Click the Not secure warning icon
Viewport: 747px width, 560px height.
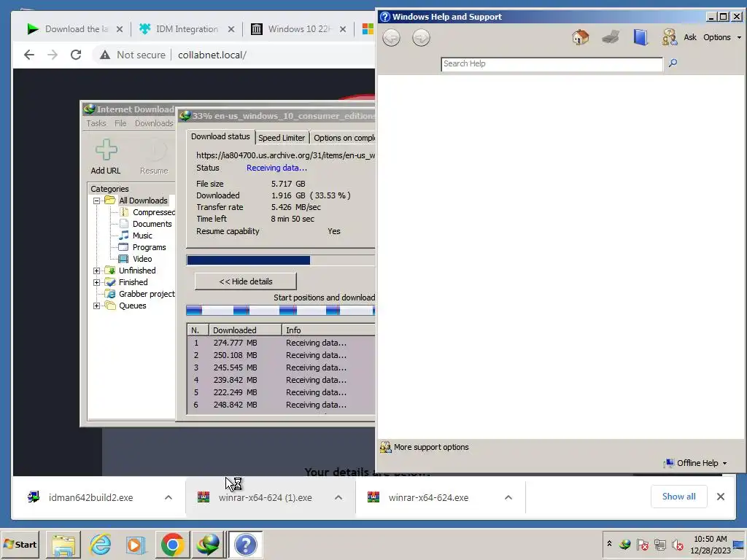(105, 55)
